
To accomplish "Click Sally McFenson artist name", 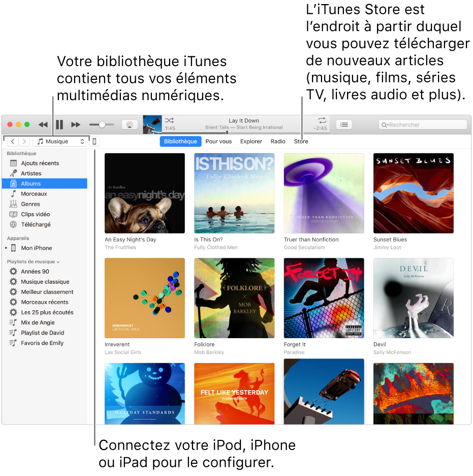I will [392, 352].
